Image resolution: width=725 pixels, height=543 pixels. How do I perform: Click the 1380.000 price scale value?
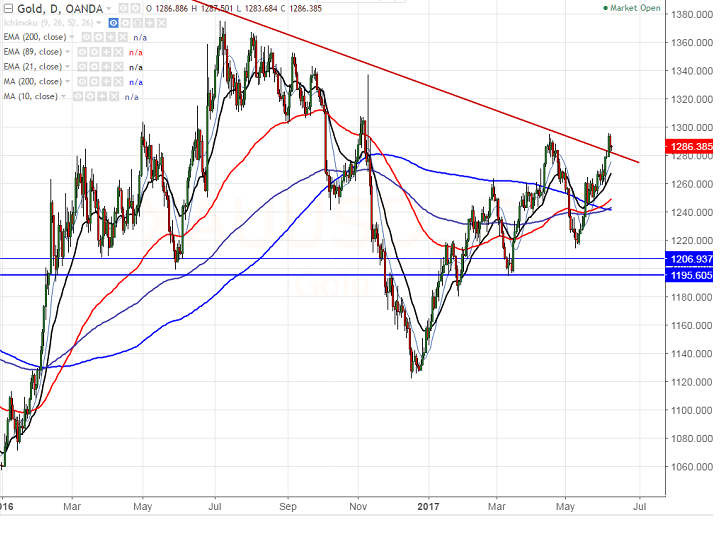tap(692, 15)
